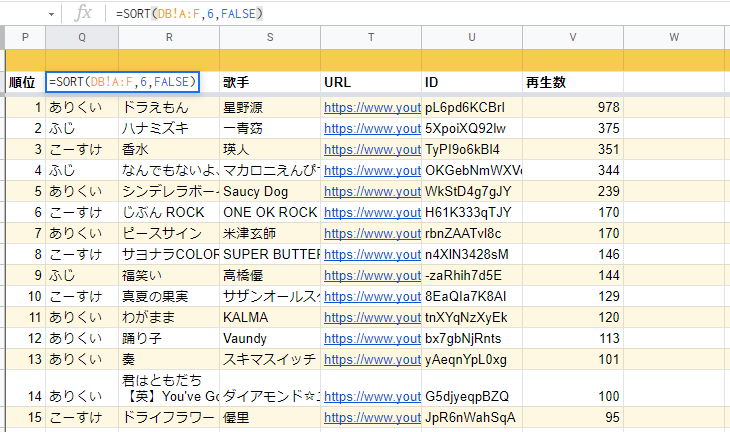The image size is (730, 432).
Task: Click the 順位 header cell
Action: tap(24, 82)
